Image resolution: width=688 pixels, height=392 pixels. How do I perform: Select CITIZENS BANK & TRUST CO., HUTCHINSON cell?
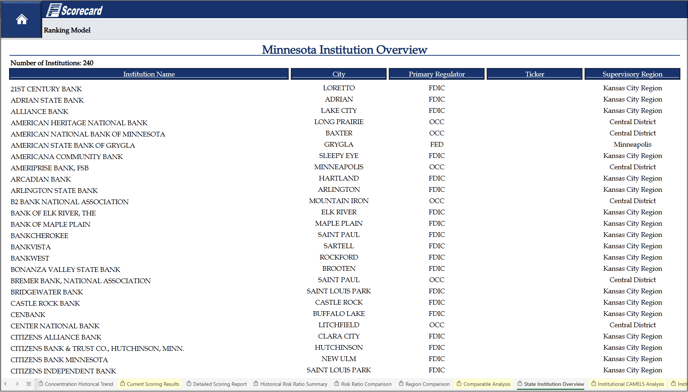coord(97,349)
